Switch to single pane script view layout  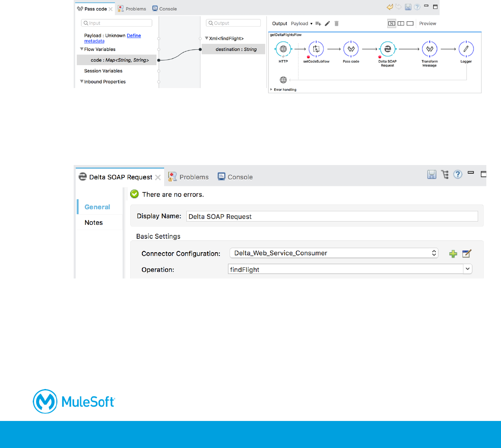410,24
